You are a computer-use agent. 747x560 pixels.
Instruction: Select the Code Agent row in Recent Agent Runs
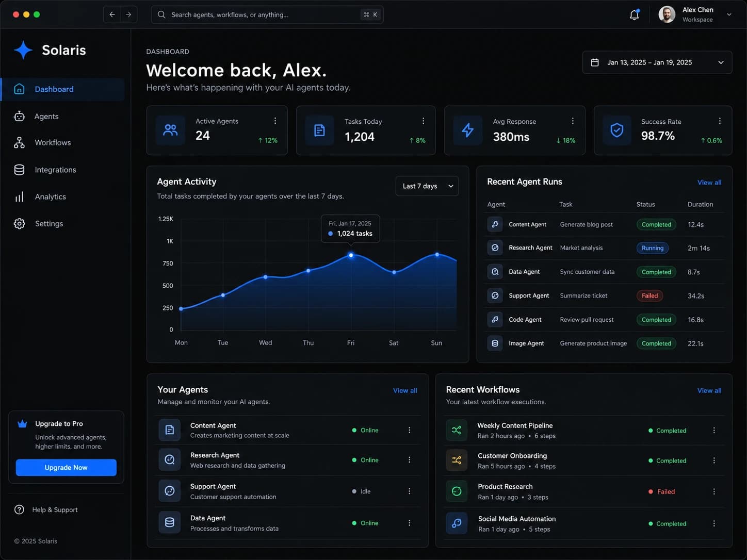(605, 320)
